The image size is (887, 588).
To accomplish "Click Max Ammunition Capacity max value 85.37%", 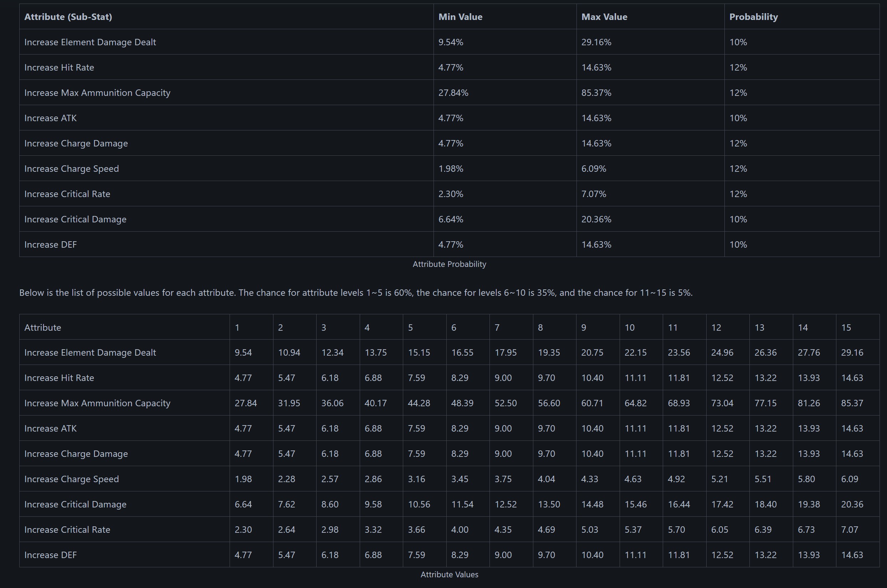I will pos(596,93).
